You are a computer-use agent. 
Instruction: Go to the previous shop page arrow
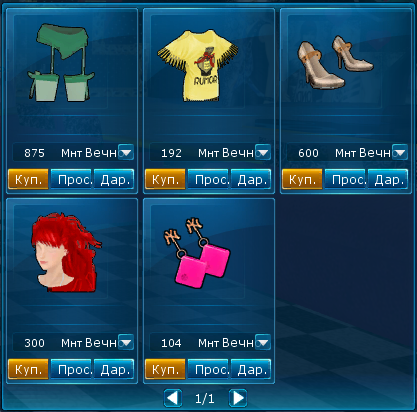[173, 398]
